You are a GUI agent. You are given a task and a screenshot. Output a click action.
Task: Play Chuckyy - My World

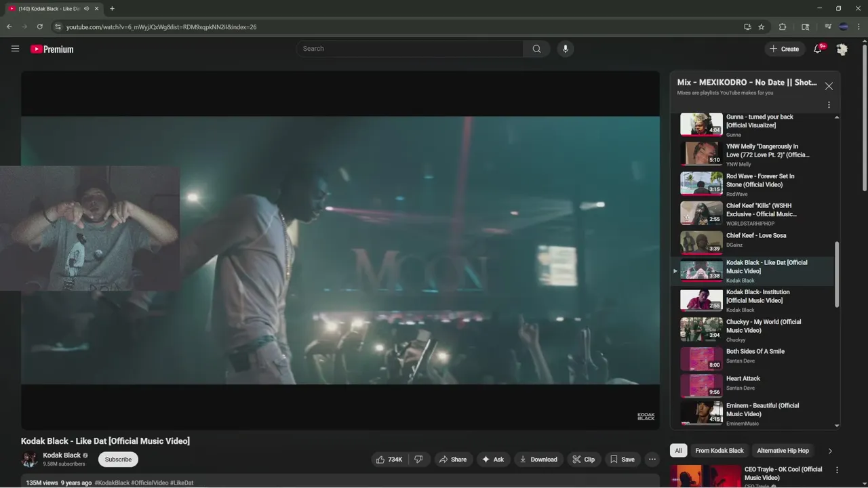coord(752,330)
